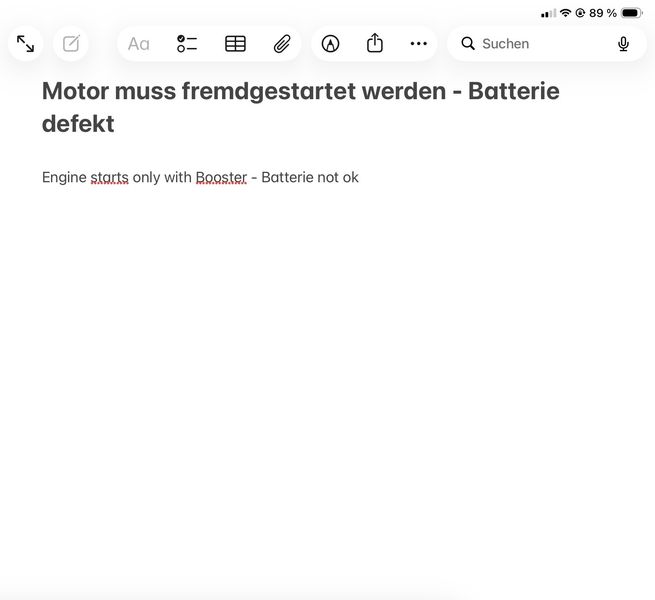Create a new note with compose icon
The width and height of the screenshot is (655, 600).
tap(71, 44)
